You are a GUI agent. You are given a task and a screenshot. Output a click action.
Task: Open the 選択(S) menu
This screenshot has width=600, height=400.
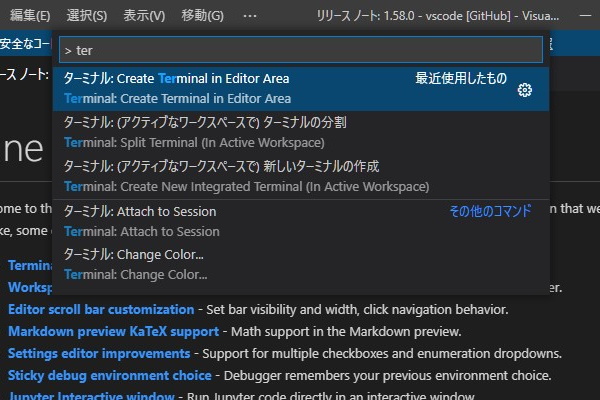pos(87,16)
